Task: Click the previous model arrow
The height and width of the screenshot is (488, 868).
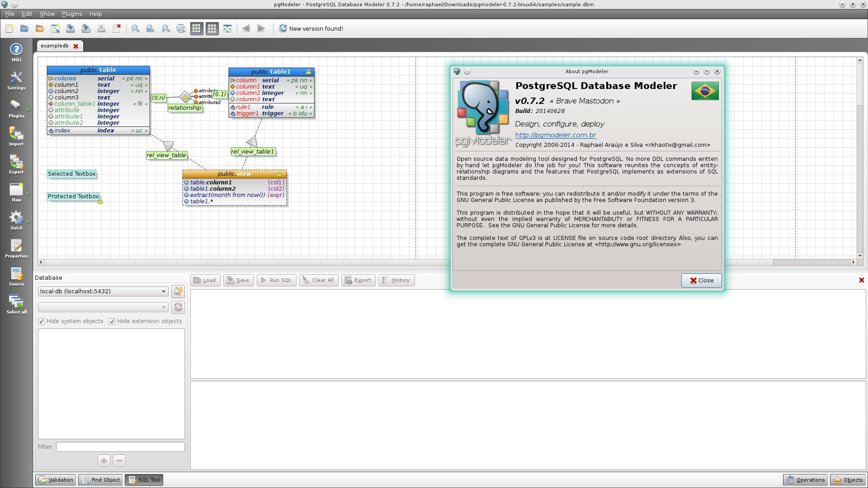Action: click(x=246, y=28)
